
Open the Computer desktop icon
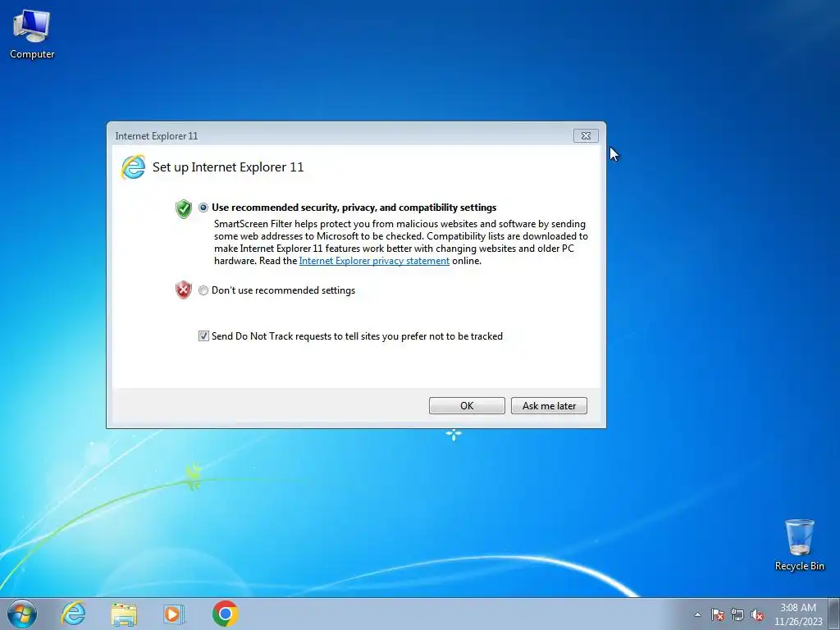point(32,34)
